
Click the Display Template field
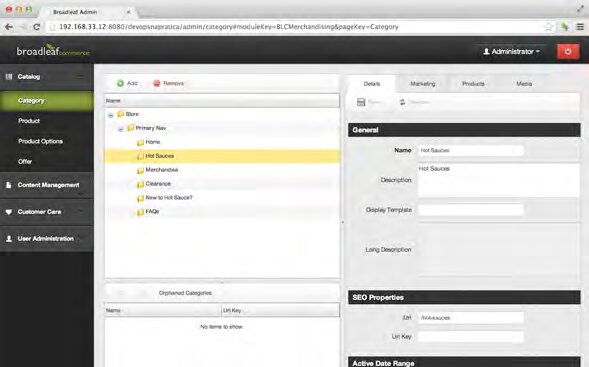(x=471, y=210)
